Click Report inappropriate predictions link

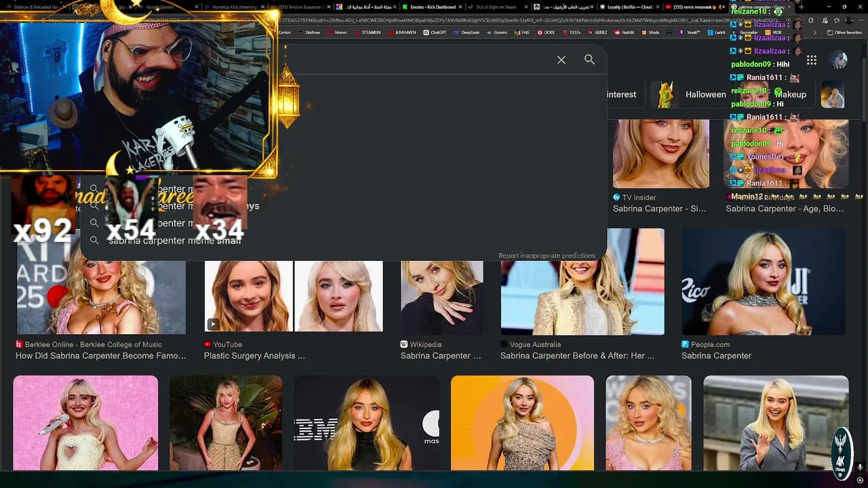(547, 256)
